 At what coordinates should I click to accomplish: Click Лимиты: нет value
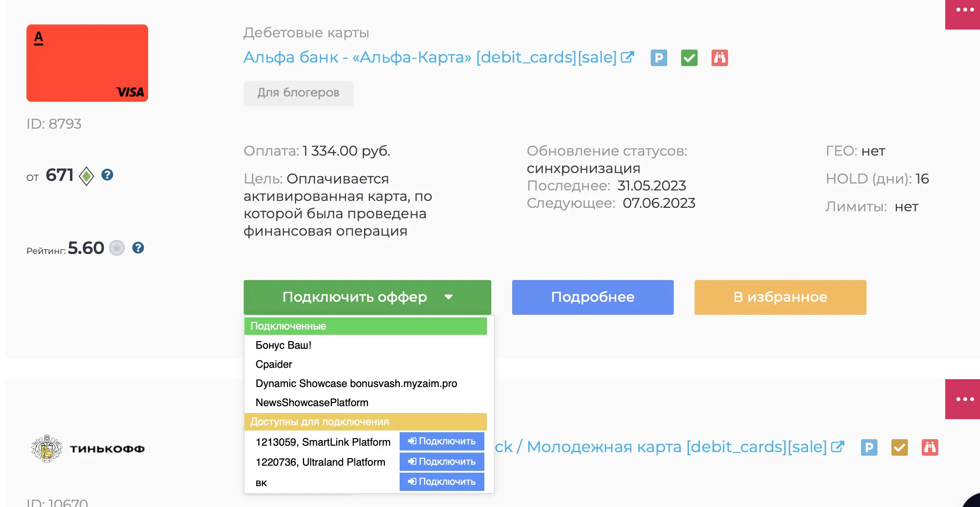(907, 207)
